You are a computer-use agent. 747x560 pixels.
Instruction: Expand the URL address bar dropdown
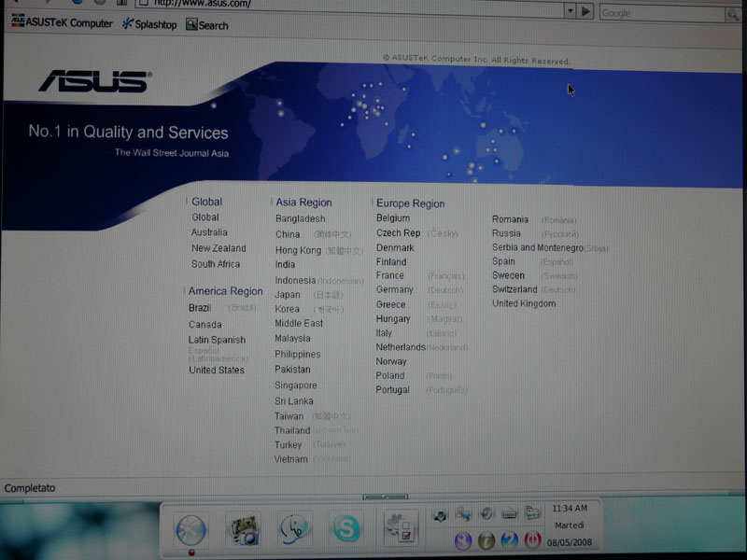(x=570, y=11)
